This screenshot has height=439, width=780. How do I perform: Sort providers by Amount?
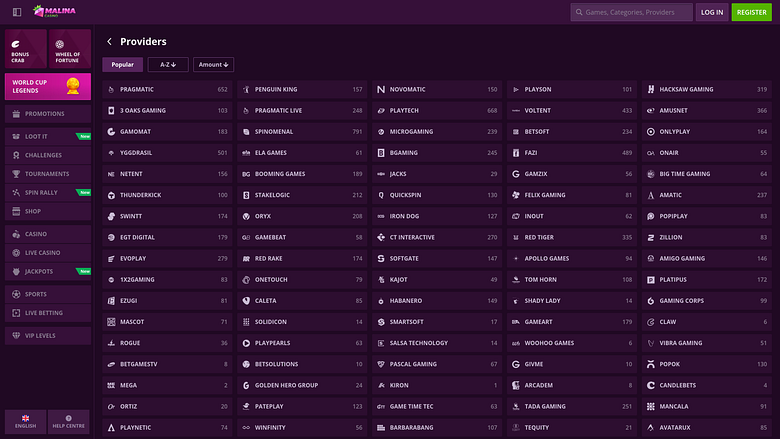coord(213,65)
